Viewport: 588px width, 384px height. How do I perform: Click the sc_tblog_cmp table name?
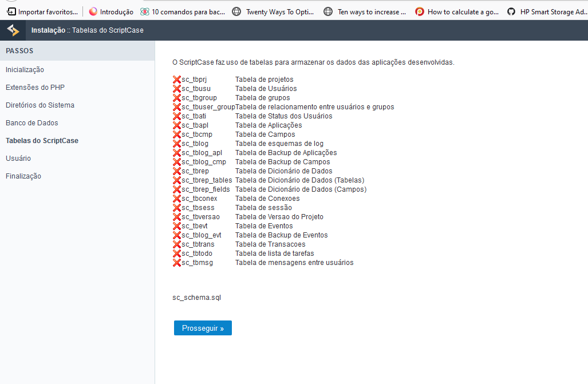204,162
